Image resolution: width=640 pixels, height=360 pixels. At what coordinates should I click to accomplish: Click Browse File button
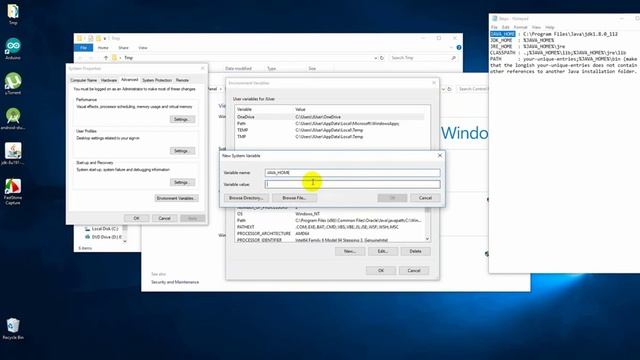coord(294,198)
